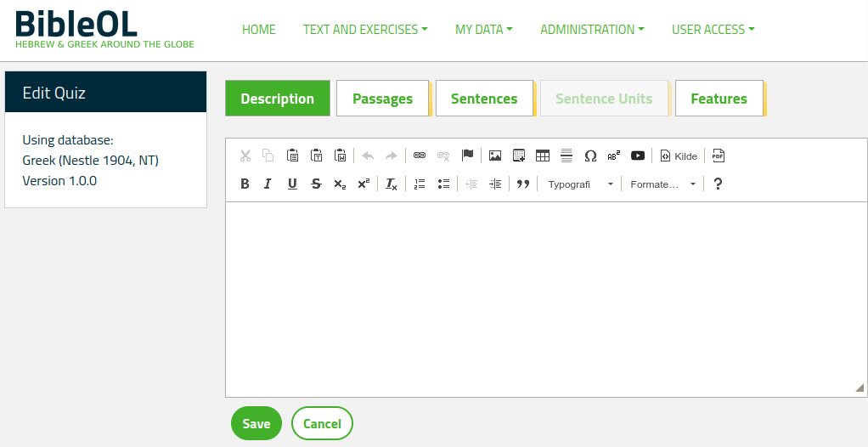The image size is (868, 447).
Task: Select the Sentence Units tab
Action: [604, 99]
